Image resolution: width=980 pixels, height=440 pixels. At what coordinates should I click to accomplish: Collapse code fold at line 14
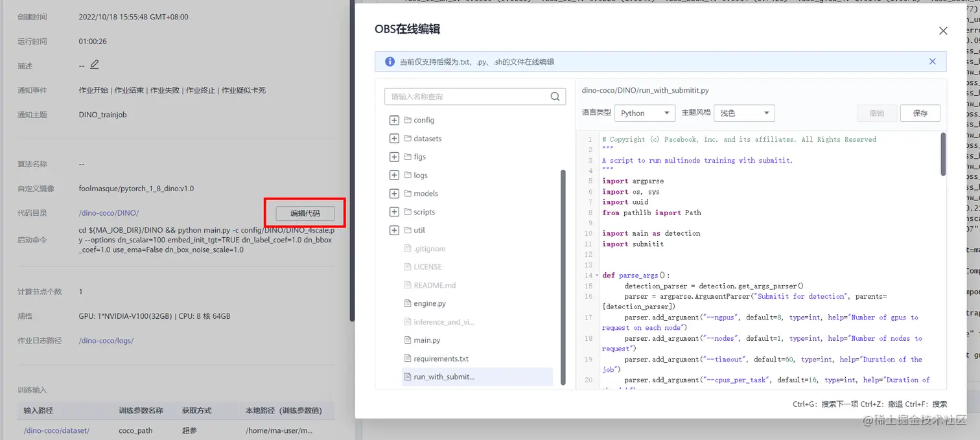tap(597, 275)
